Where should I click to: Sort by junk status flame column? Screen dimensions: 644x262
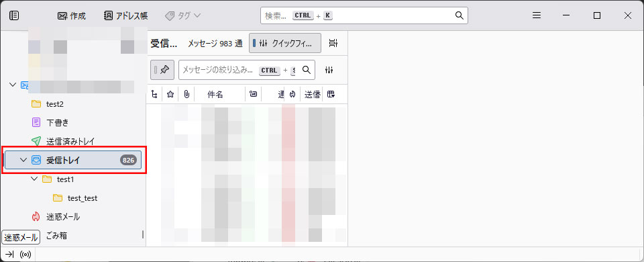tap(292, 95)
